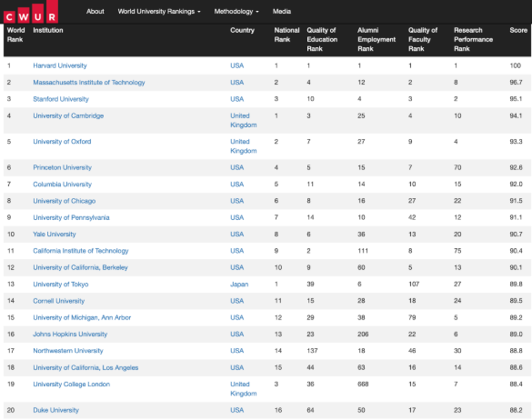This screenshot has width=532, height=420.
Task: Open Princeton University link
Action: click(63, 167)
